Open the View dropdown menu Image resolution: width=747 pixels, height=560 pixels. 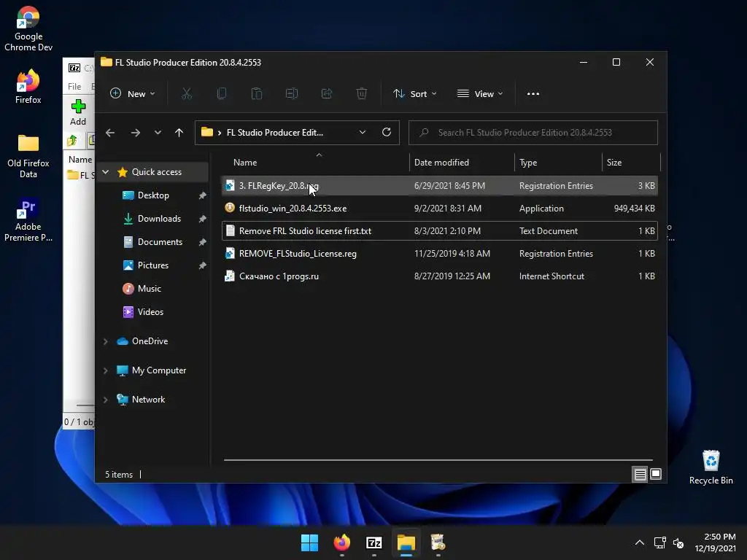click(x=480, y=94)
